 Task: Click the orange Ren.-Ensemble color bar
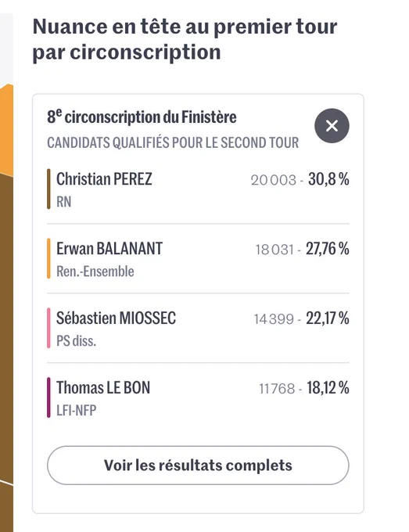tap(48, 258)
